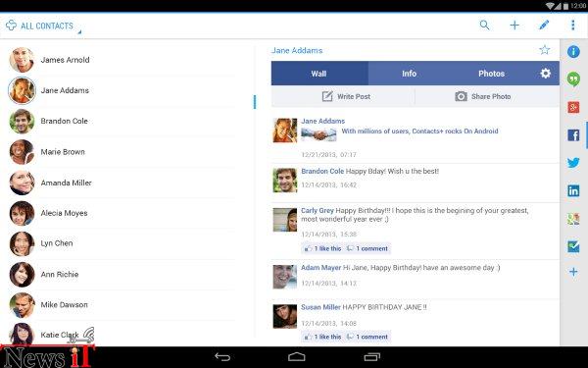The image size is (588, 368).
Task: Tap the Android back navigation button
Action: (x=222, y=357)
